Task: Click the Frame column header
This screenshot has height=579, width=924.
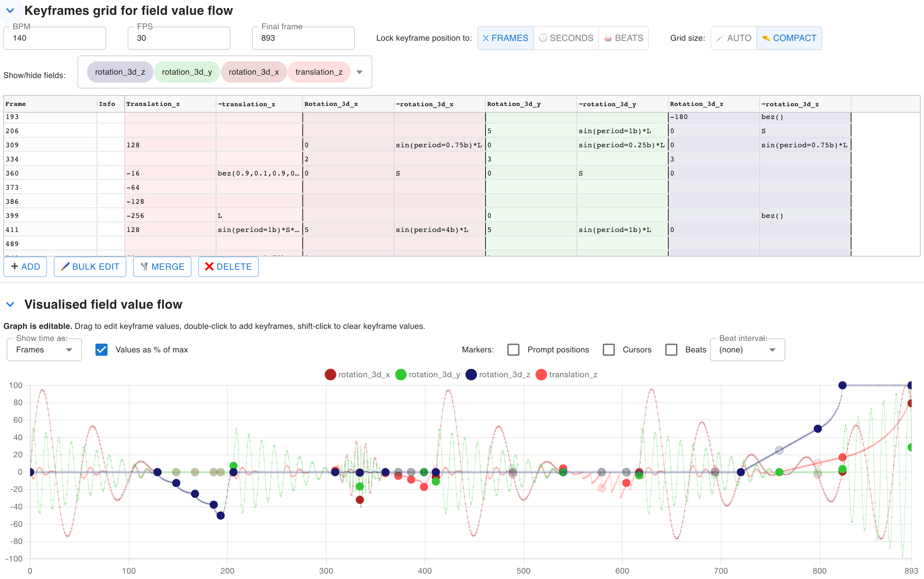Action: 50,104
